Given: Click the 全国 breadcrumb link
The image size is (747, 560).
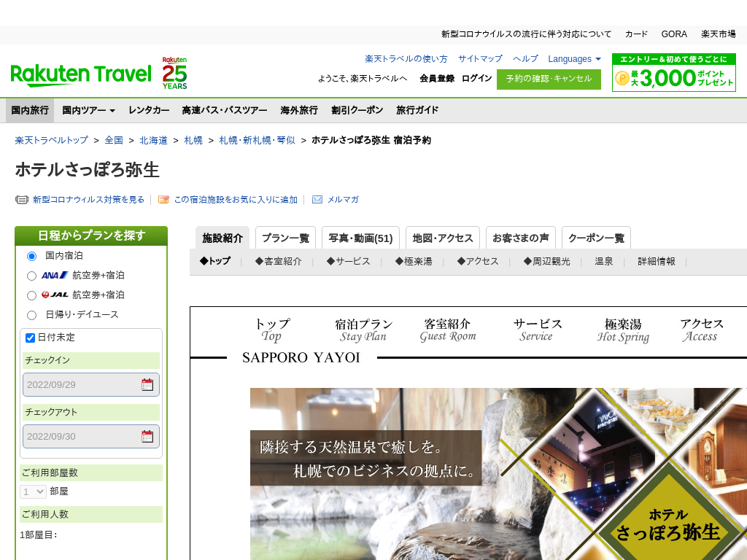Looking at the screenshot, I should [x=114, y=141].
